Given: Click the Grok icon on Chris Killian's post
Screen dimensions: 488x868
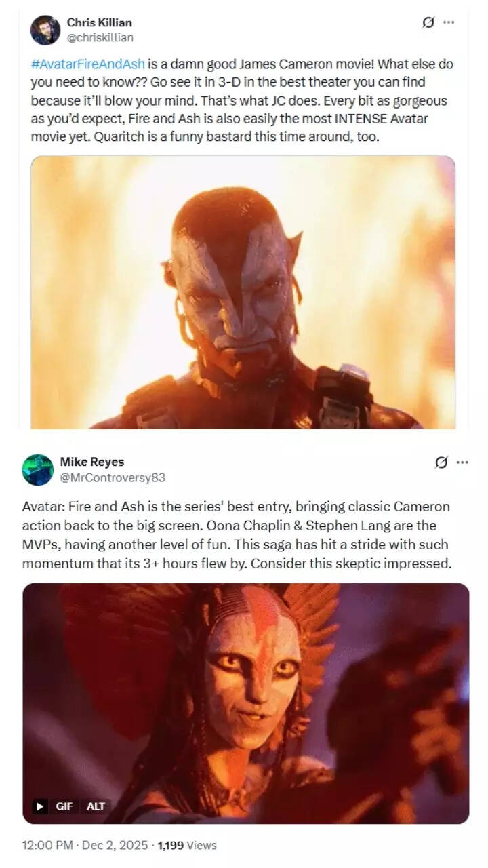Looking at the screenshot, I should tap(428, 22).
